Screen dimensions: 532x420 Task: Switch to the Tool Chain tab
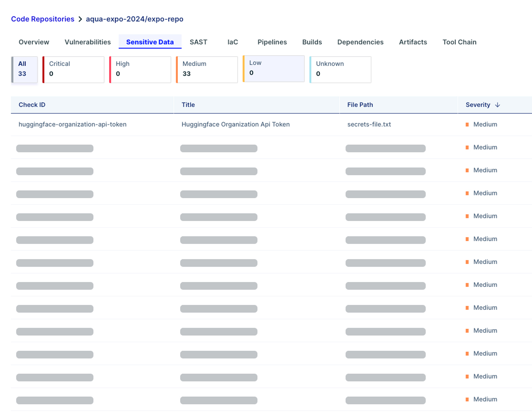pos(459,42)
